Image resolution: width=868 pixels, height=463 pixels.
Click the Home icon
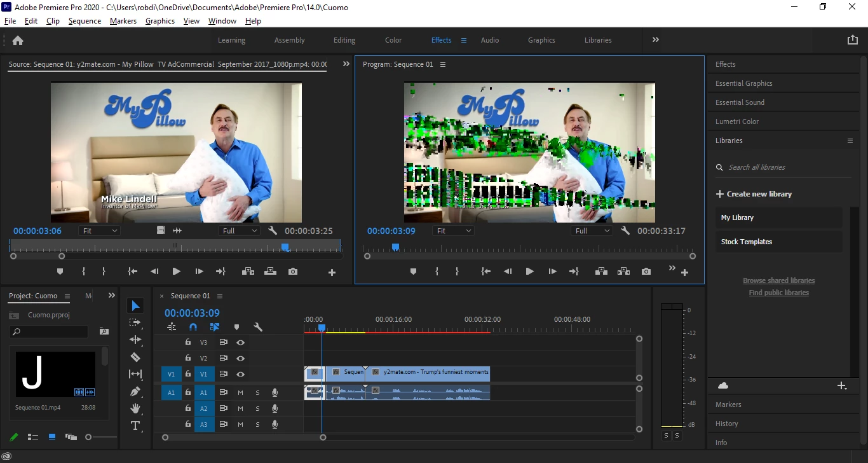click(x=18, y=40)
